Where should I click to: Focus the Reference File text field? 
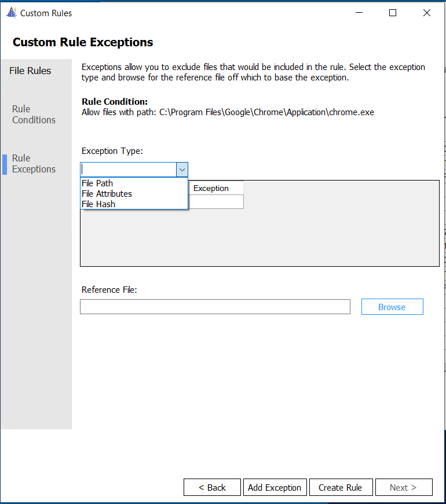(x=215, y=307)
